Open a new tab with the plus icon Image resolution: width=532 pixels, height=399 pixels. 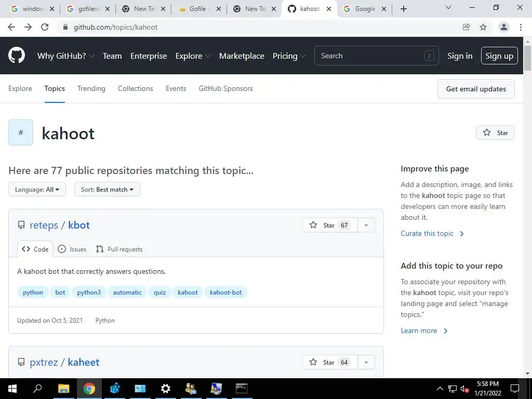403,9
